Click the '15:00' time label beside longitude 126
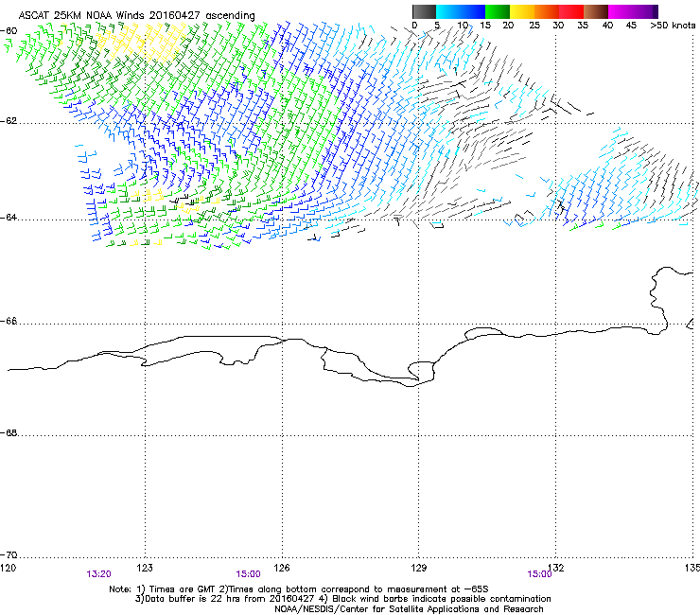700x615 pixels. tap(248, 574)
